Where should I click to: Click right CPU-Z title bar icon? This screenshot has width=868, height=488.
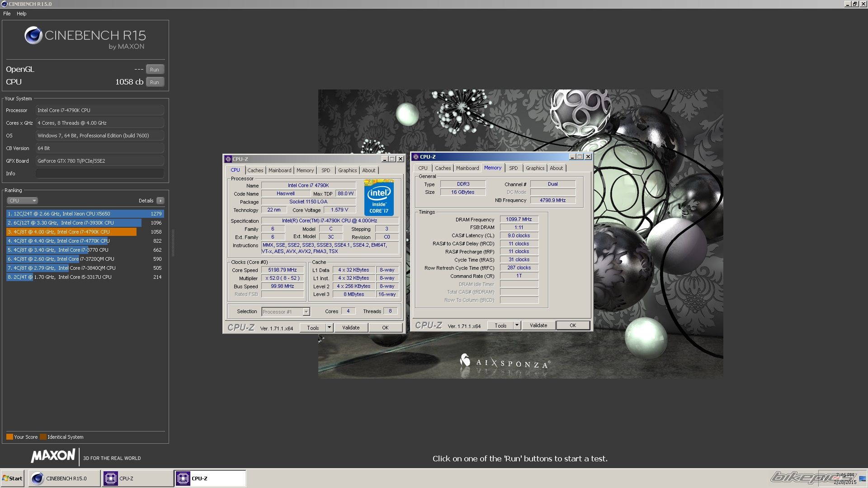pos(416,157)
